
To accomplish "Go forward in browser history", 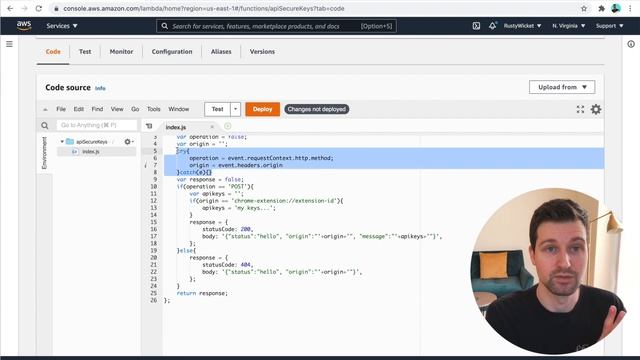I will 24,8.
